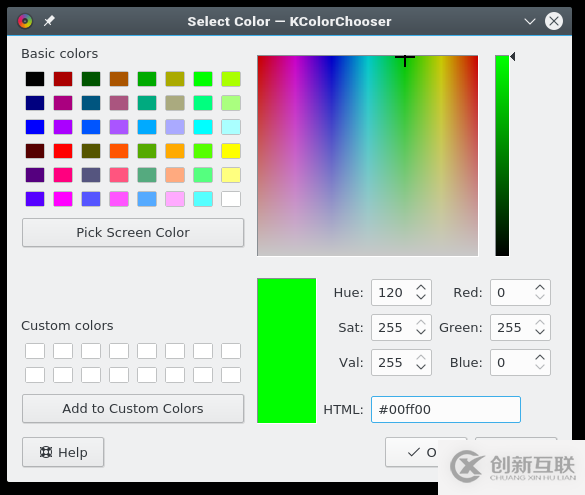Increase the Val value with up arrow
The height and width of the screenshot is (495, 585).
point(421,358)
